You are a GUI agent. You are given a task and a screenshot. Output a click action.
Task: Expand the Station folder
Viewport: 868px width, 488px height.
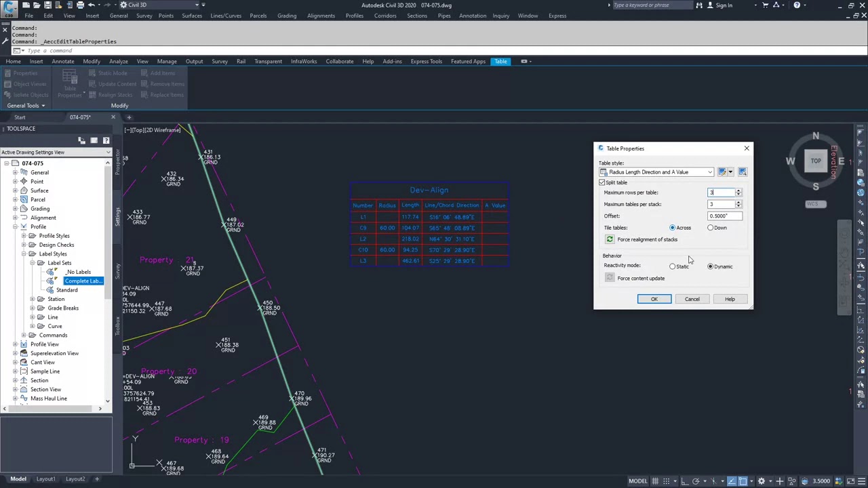tap(33, 299)
